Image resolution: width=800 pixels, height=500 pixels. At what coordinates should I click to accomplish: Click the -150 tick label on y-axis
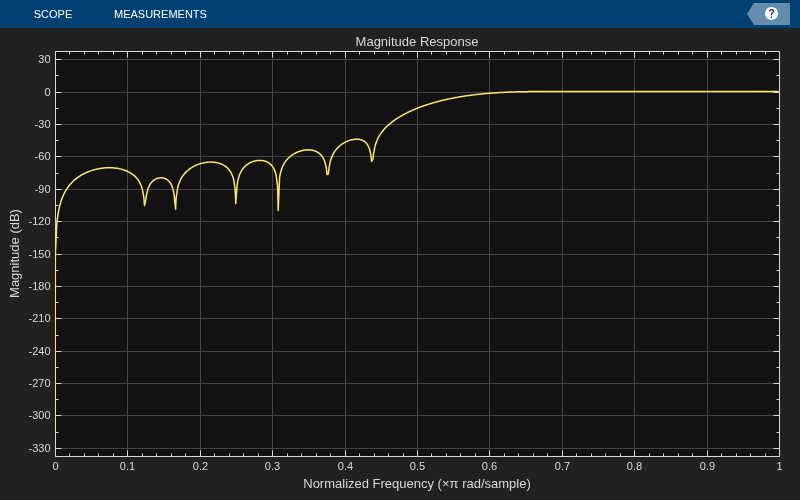coord(40,254)
